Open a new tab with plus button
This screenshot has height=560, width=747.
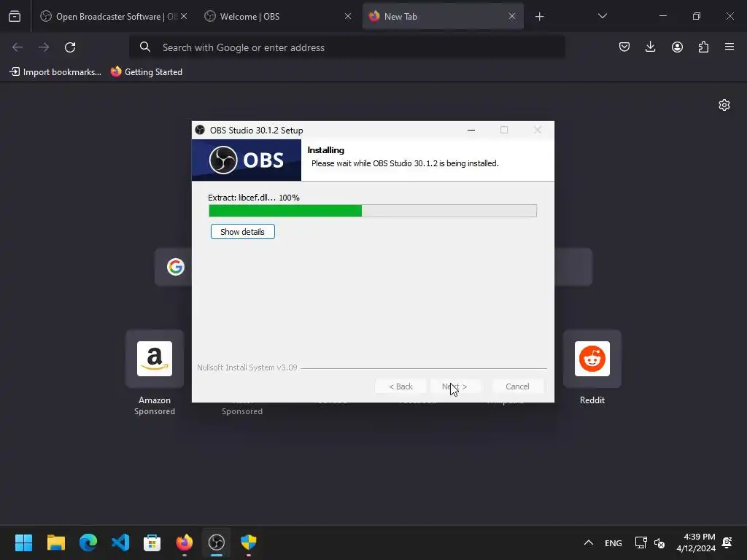point(539,17)
